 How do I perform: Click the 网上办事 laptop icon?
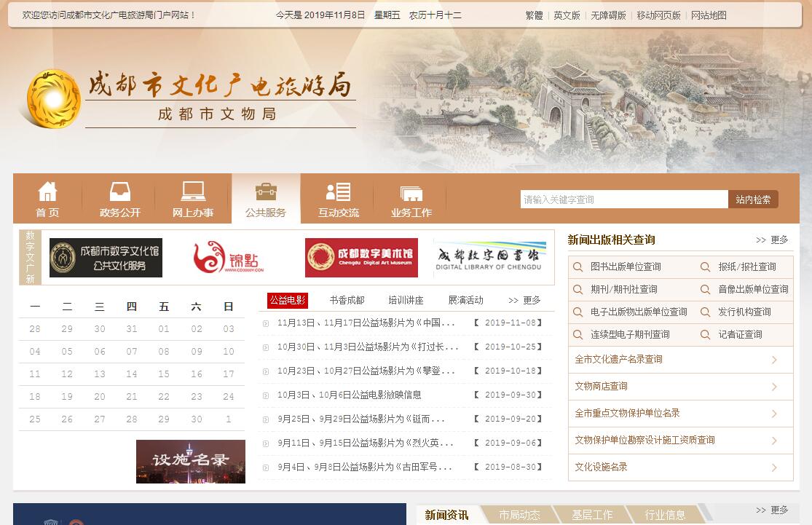coord(193,192)
